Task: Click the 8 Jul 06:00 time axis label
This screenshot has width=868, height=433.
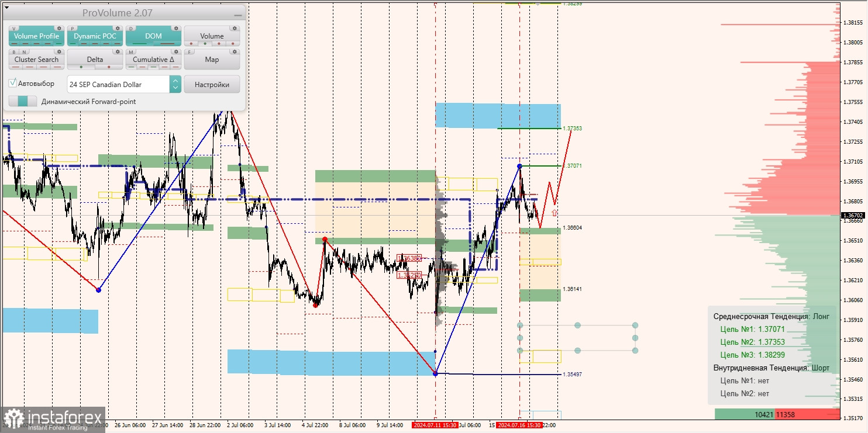Action: point(353,425)
